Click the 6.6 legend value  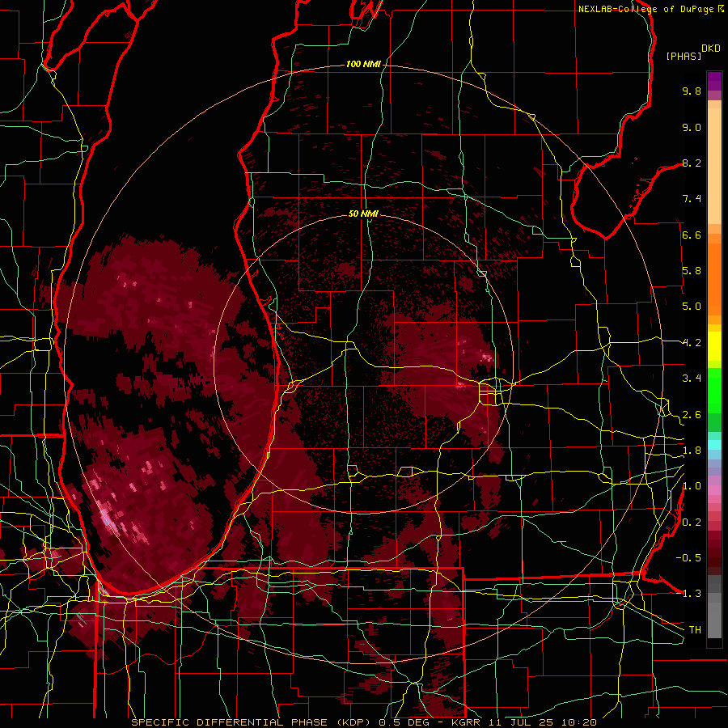(692, 235)
